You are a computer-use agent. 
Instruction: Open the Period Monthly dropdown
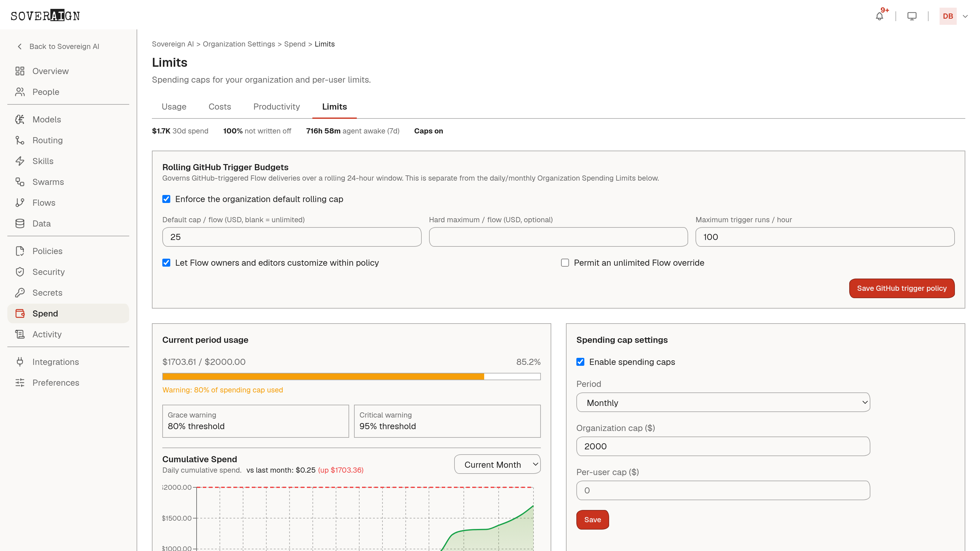pos(723,402)
